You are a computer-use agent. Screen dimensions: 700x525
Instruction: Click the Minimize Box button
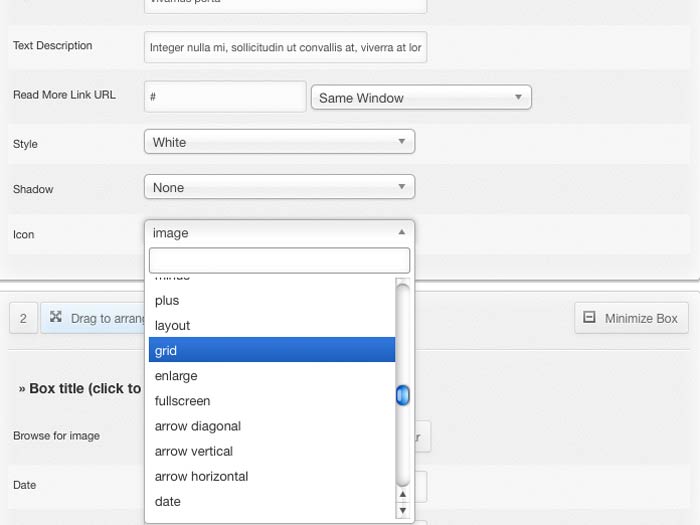click(x=630, y=318)
